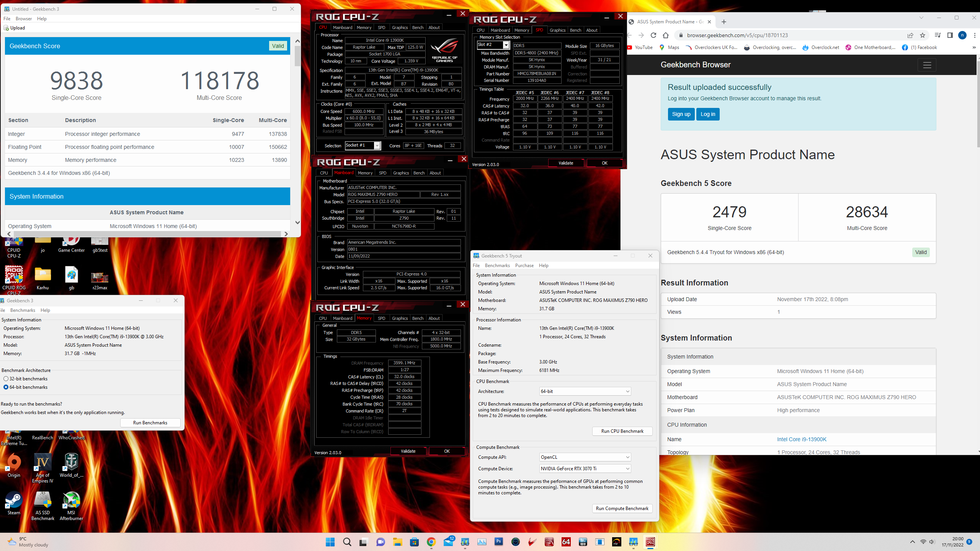
Task: Open Chrome's media control icon
Action: [x=938, y=35]
